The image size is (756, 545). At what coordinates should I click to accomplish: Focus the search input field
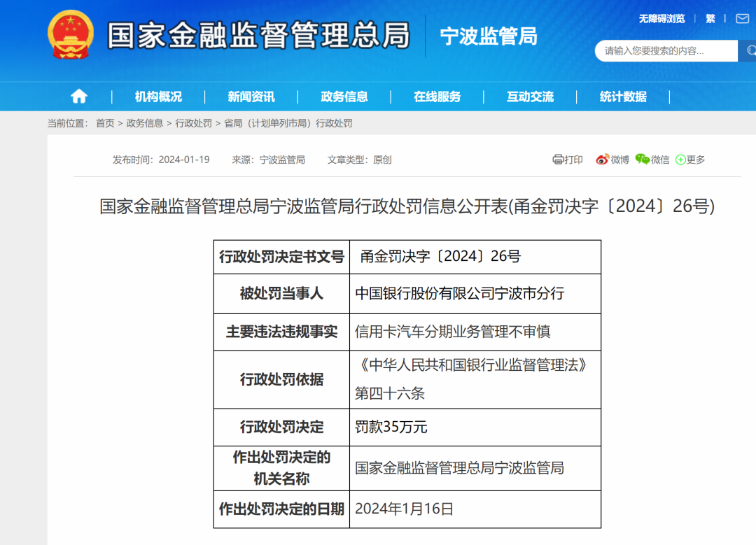(x=665, y=50)
